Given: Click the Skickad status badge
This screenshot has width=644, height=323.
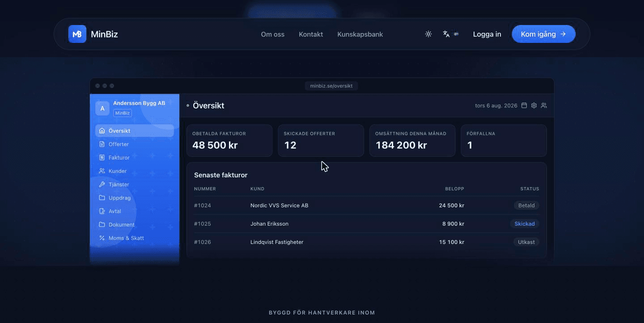Looking at the screenshot, I should click(525, 224).
